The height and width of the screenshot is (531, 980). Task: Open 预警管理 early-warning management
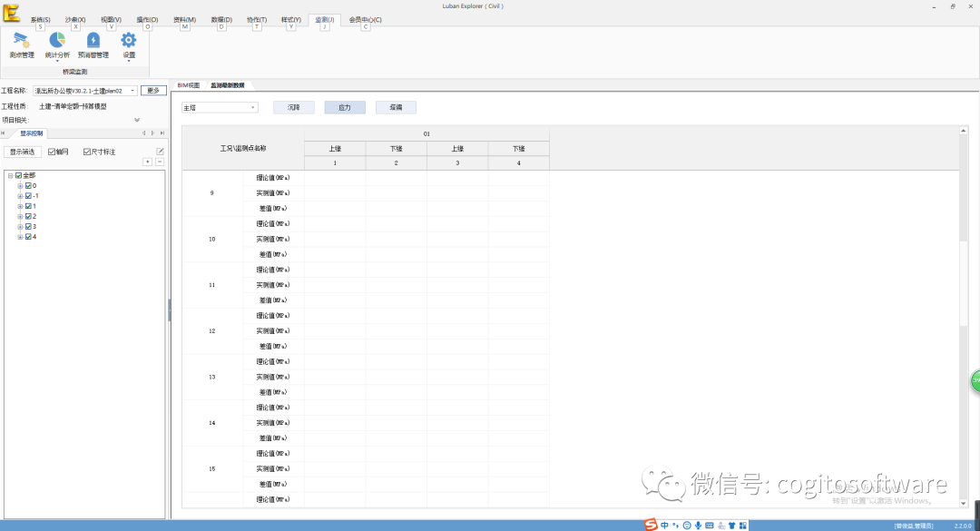point(93,45)
